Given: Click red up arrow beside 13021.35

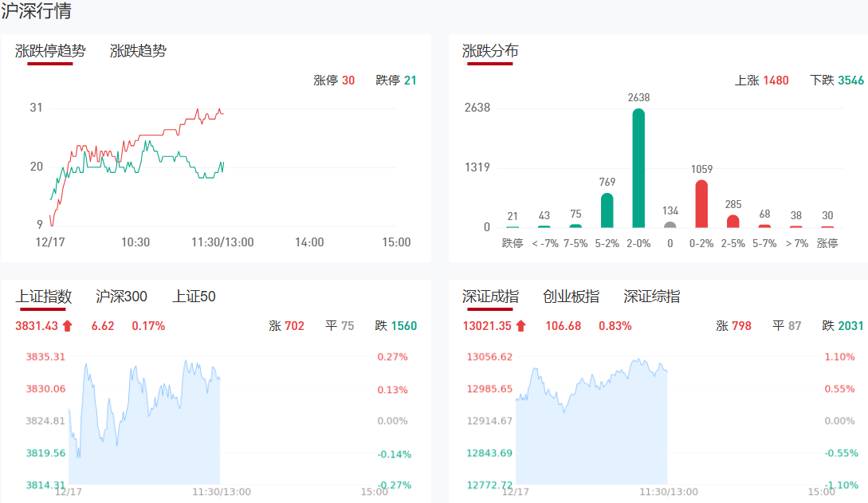Looking at the screenshot, I should (520, 325).
